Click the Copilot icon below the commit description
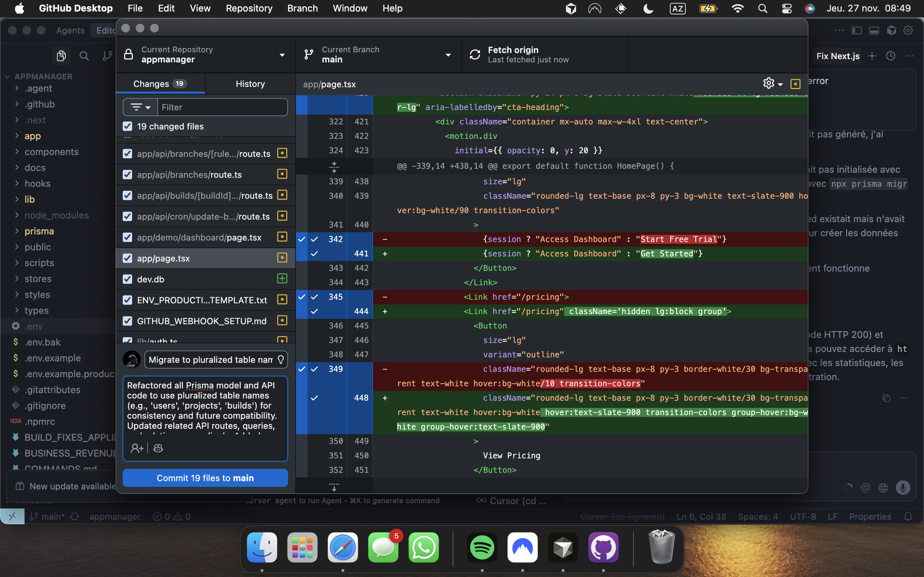Viewport: 924px width, 577px height. (158, 448)
